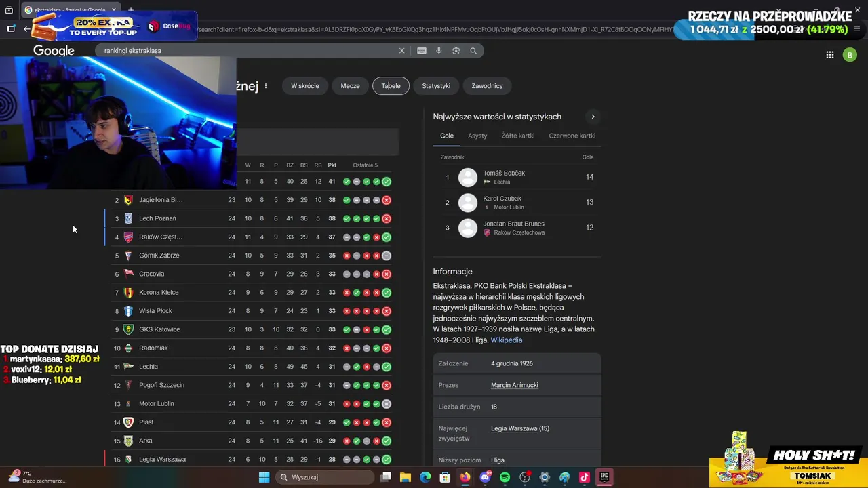Open Karol Czubak player entry
868x488 pixels.
coord(517,203)
